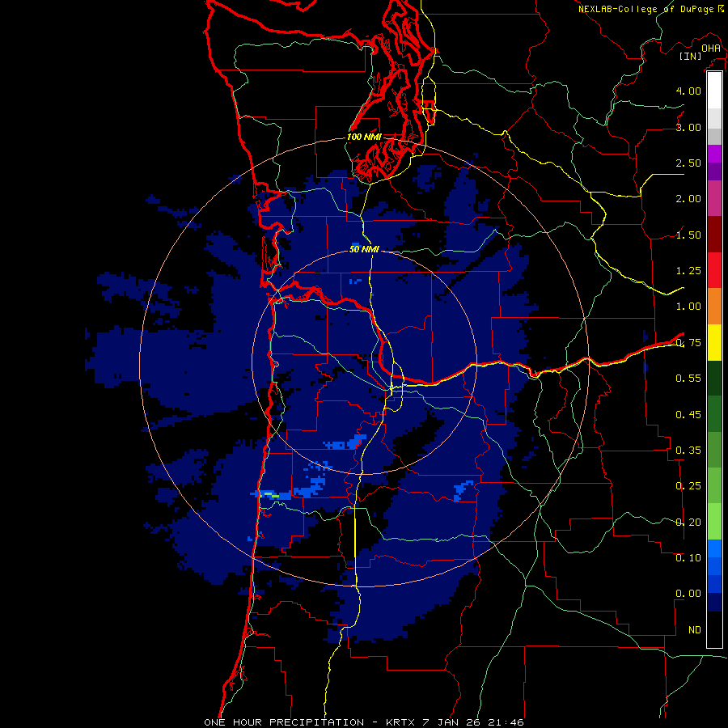Click the black ND swatch at the scale bottom
The image size is (728, 728).
(714, 629)
